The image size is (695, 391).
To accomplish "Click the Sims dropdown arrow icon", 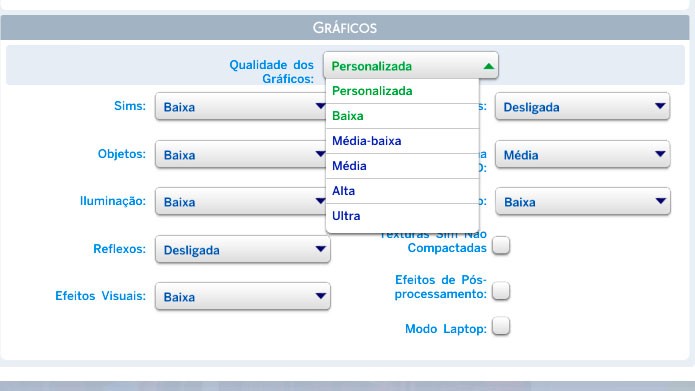I will point(321,106).
